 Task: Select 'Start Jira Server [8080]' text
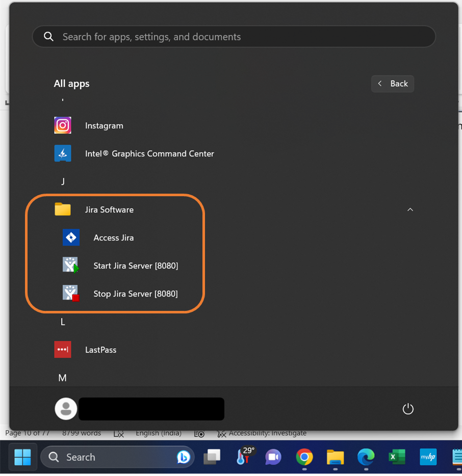136,266
